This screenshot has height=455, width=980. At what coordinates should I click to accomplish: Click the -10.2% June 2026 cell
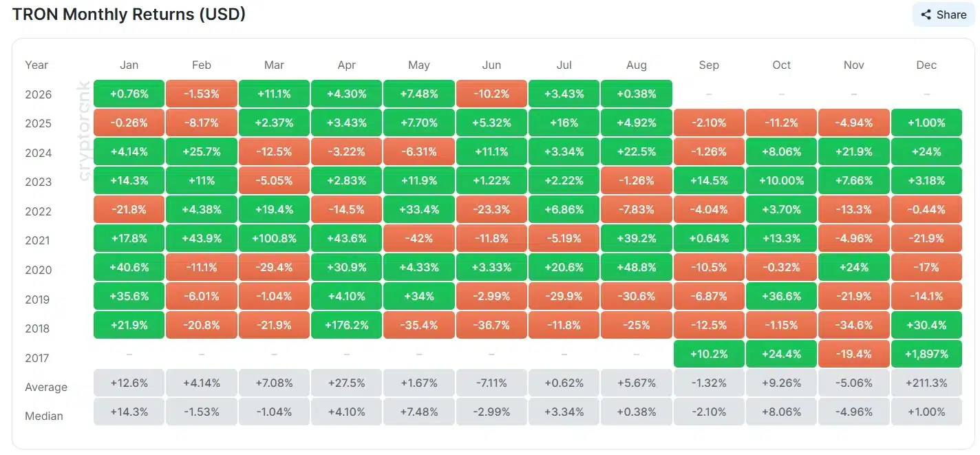click(x=491, y=94)
